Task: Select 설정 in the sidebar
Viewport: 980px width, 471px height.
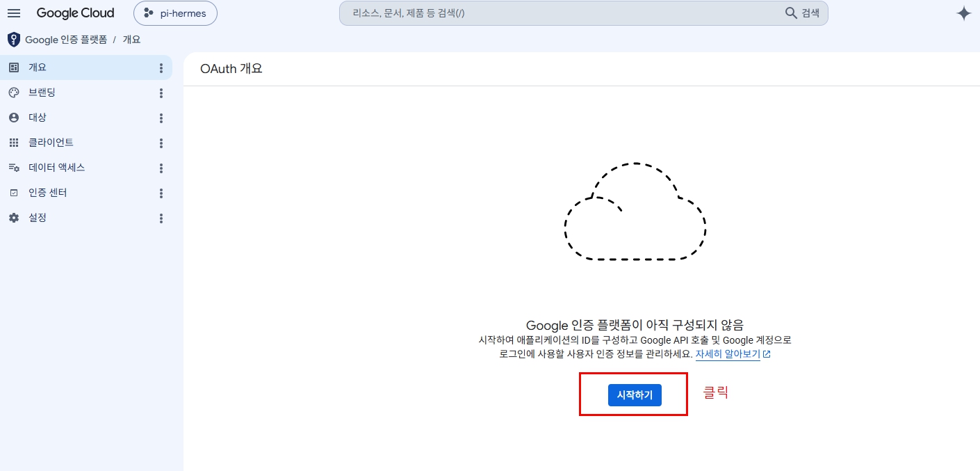Action: [x=86, y=218]
